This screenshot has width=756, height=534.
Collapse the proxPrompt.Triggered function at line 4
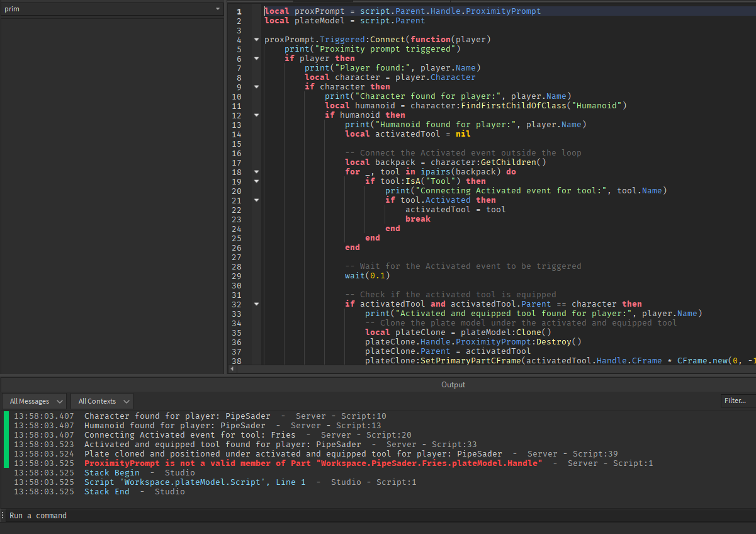256,39
